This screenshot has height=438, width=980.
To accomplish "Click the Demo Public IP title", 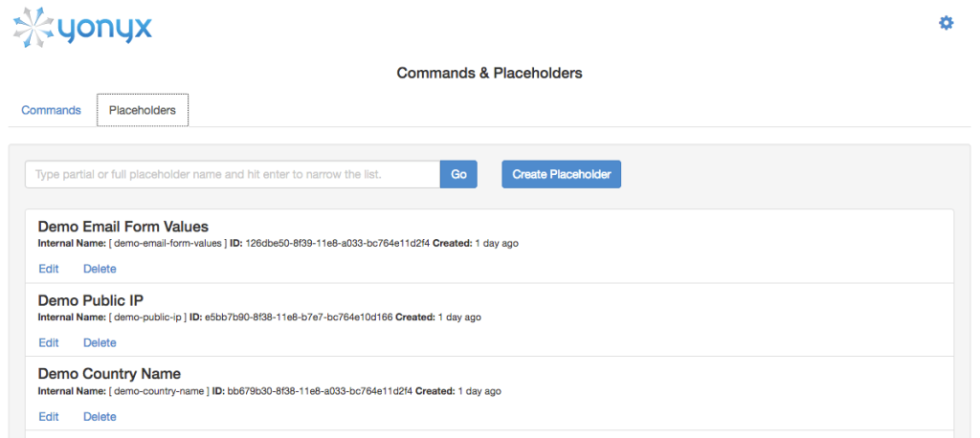I will click(91, 300).
